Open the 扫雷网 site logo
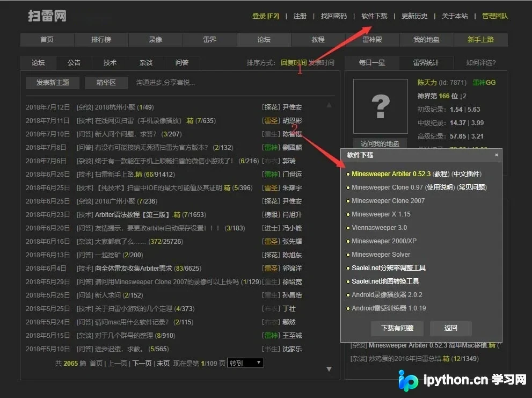 pyautogui.click(x=47, y=16)
